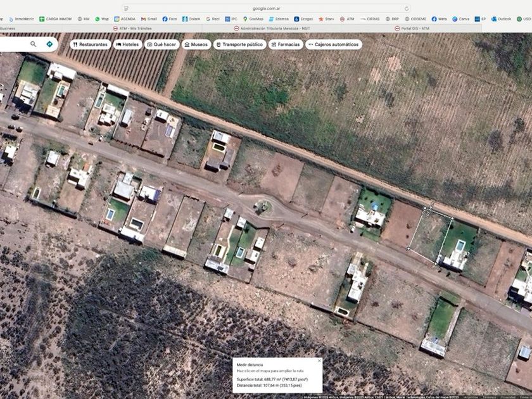Close the Medir distancia panel
The image size is (532, 399).
(x=319, y=360)
